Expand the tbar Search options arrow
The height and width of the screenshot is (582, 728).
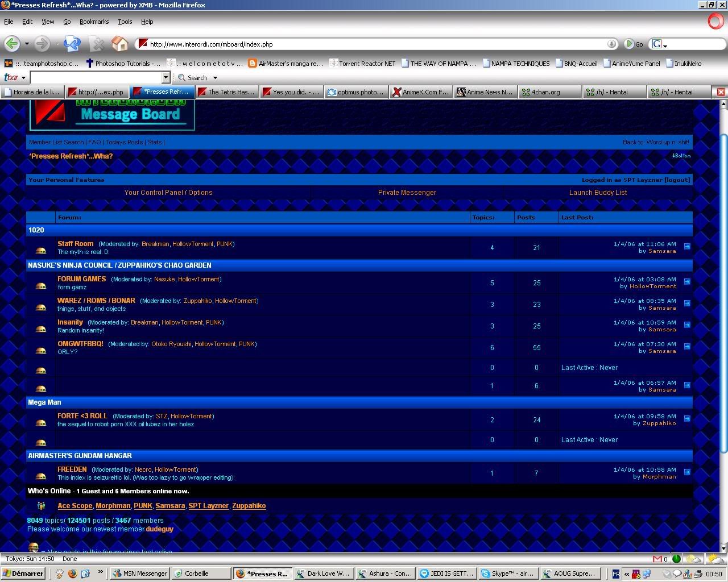[215, 78]
